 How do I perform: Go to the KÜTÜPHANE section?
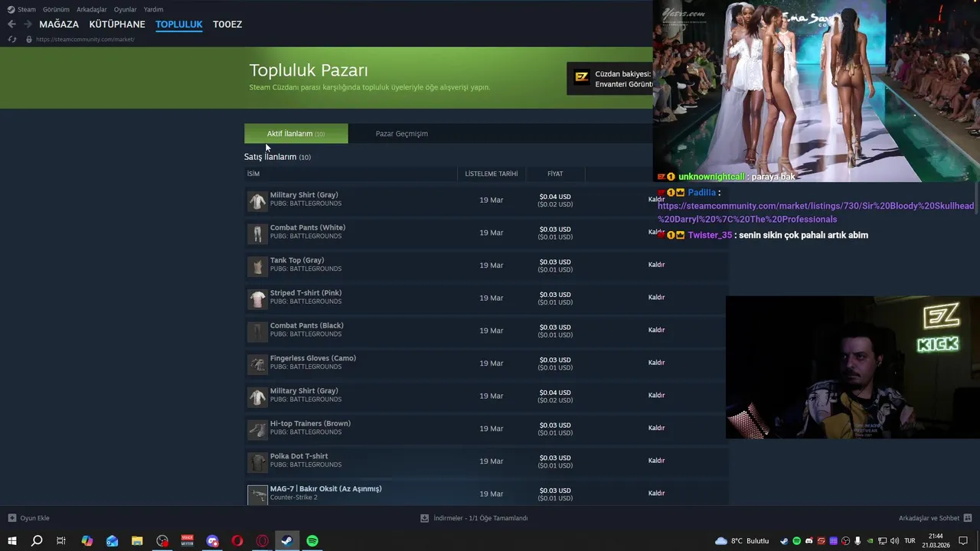click(x=117, y=24)
